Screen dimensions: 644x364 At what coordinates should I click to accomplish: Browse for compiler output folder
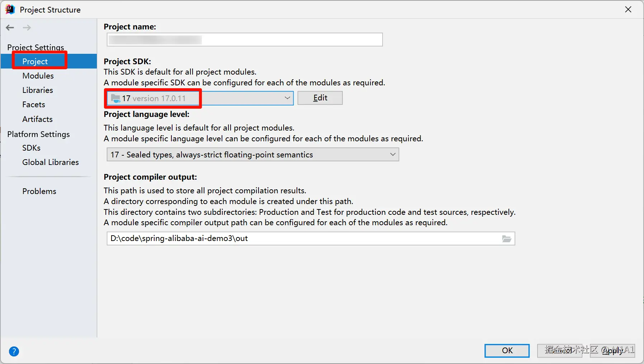coord(506,239)
